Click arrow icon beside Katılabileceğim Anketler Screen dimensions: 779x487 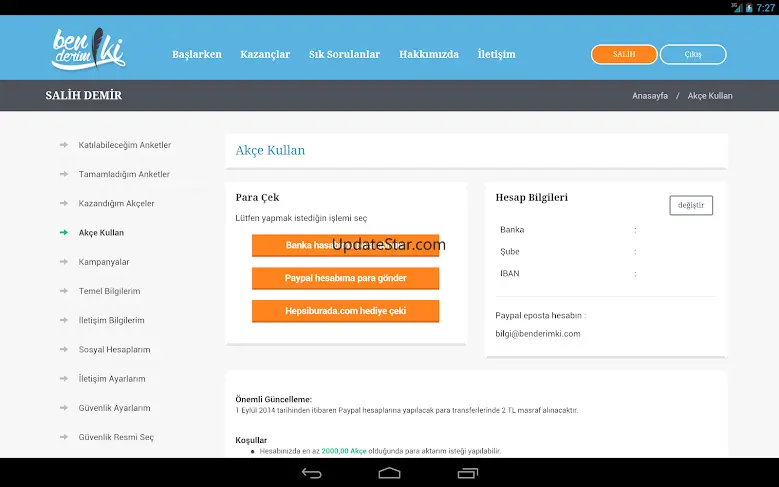click(x=64, y=145)
